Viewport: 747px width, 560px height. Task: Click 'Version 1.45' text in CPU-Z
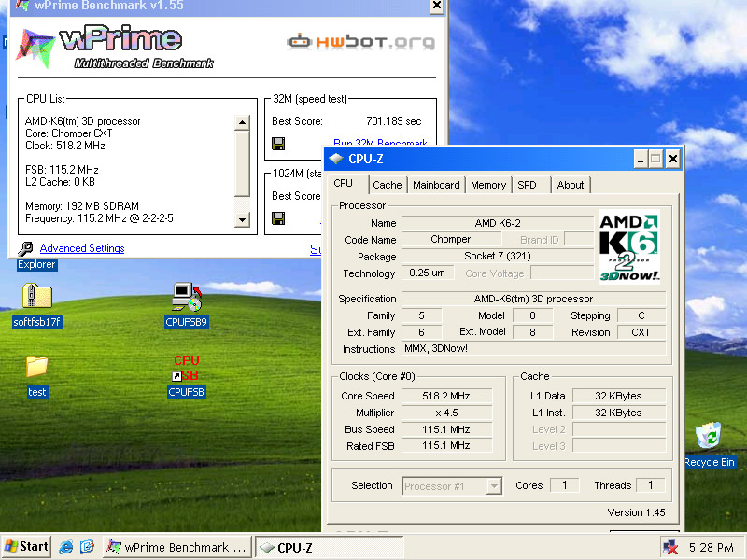pos(636,512)
